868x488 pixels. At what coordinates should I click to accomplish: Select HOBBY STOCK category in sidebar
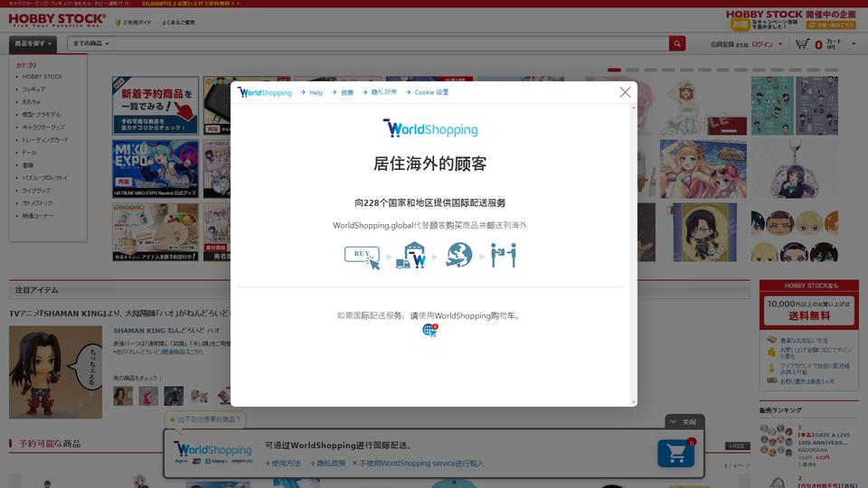(x=42, y=76)
